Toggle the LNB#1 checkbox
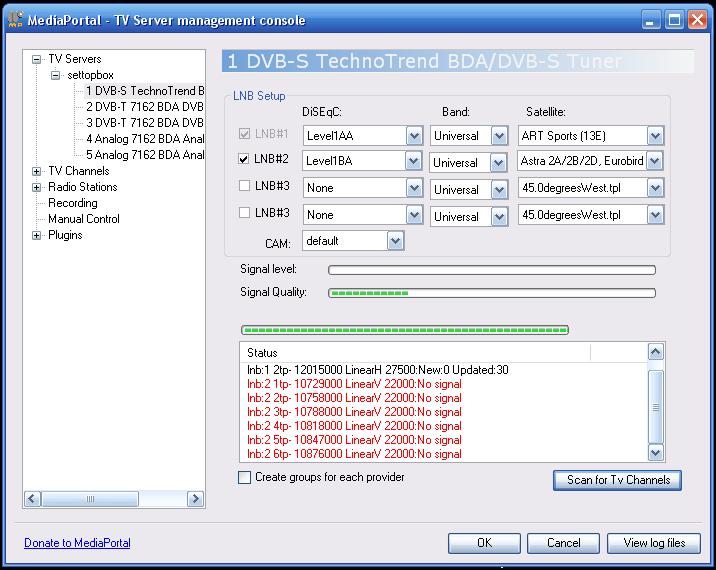This screenshot has height=570, width=716. coord(244,134)
